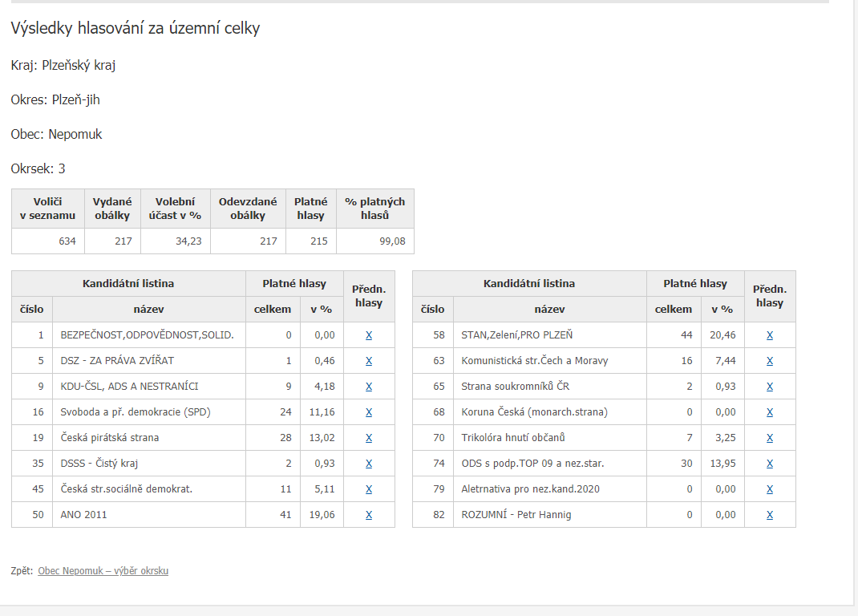Screen dimensions: 858x616
Task: Open preferential votes X for Koruna Česká
Action: click(770, 412)
